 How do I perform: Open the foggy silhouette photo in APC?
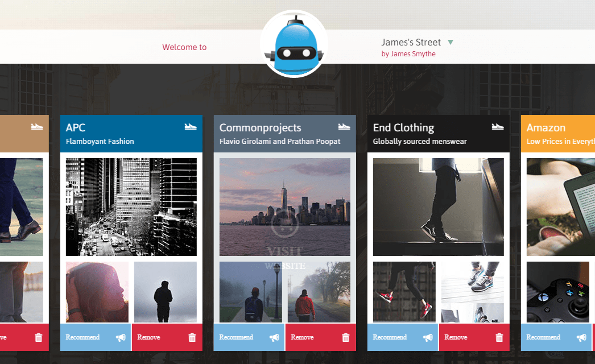coord(166,292)
